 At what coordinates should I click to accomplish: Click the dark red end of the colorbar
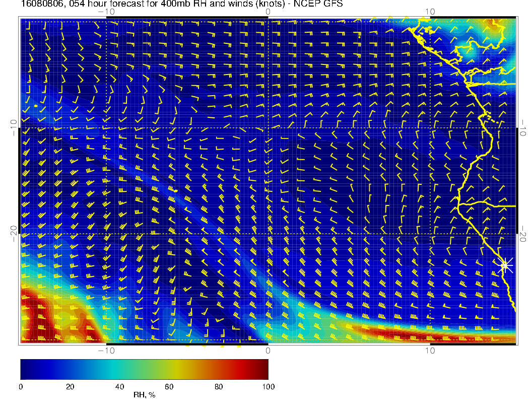[263, 369]
